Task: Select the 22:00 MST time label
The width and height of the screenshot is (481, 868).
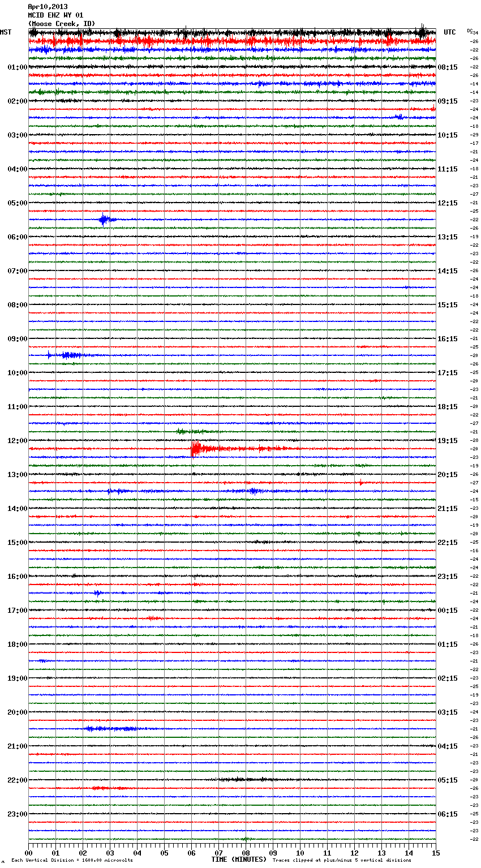Action: (18, 780)
